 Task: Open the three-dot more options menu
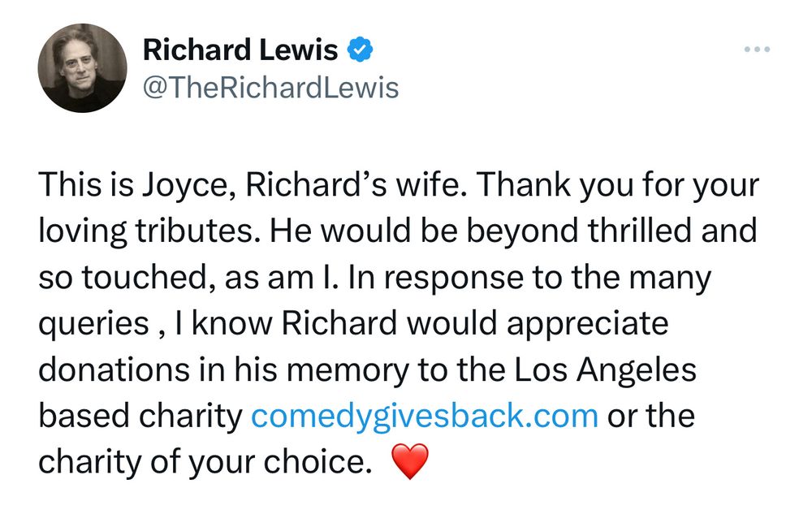(756, 50)
